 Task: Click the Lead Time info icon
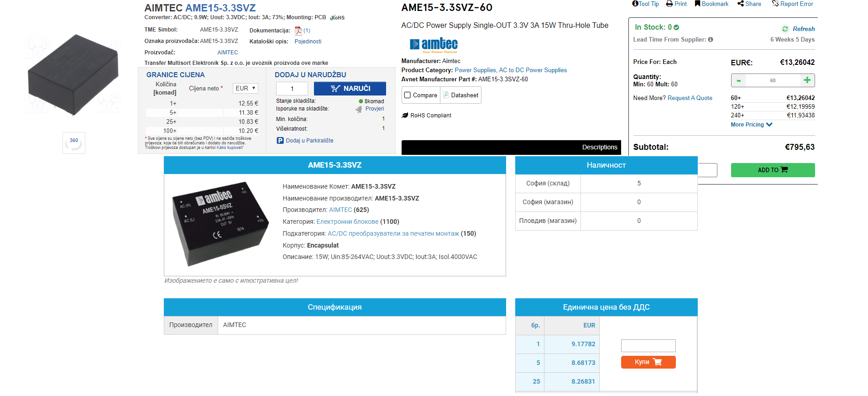[x=711, y=40]
